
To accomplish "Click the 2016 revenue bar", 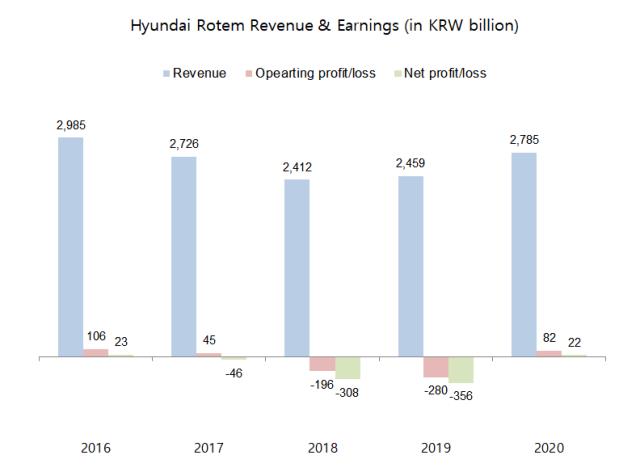I will point(71,247).
